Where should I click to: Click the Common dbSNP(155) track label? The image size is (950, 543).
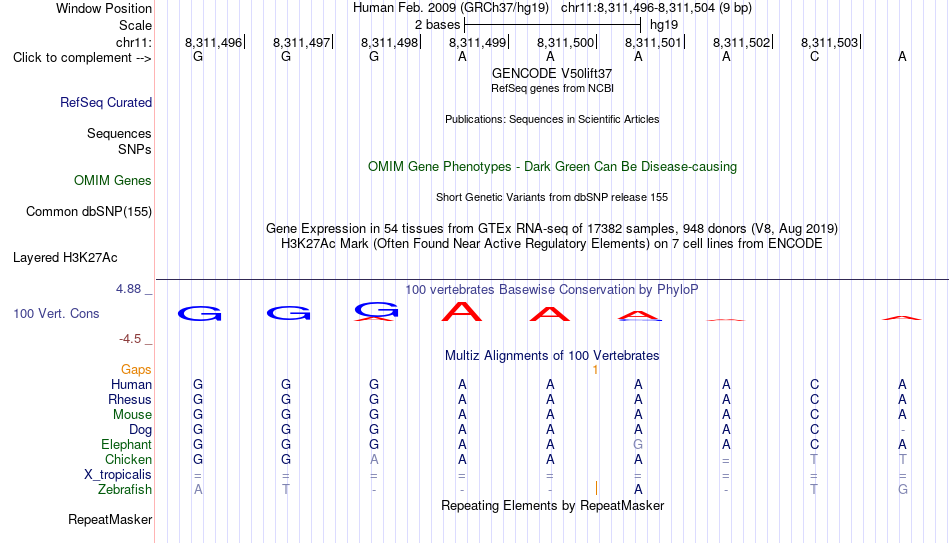click(x=88, y=212)
